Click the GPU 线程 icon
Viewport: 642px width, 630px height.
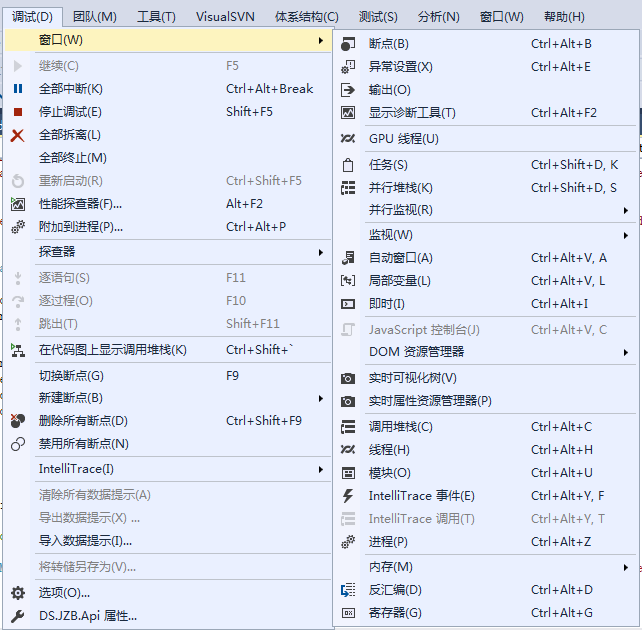click(x=348, y=139)
